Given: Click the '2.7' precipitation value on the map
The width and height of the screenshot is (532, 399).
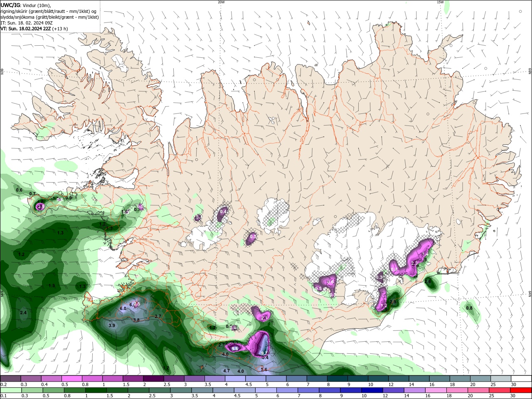Looking at the screenshot, I should point(158,316).
